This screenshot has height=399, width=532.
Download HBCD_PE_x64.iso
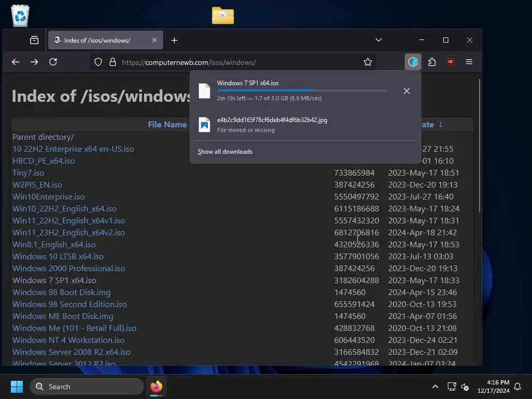[x=44, y=161]
